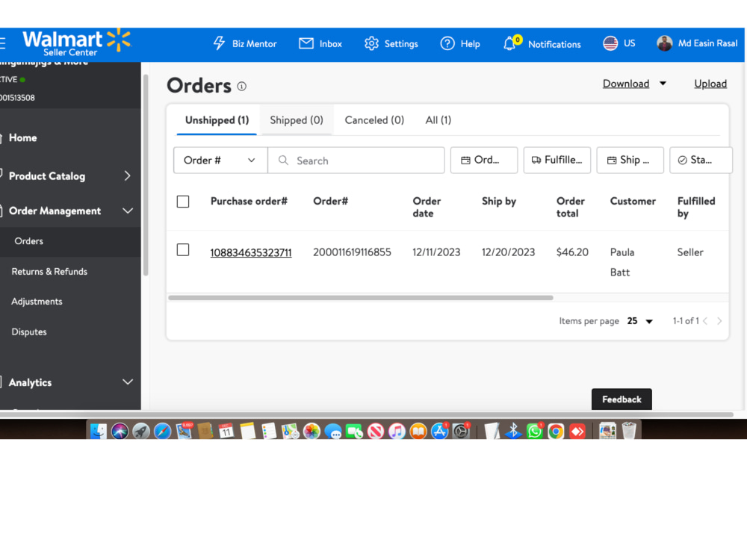Open Bluetooth icon in the dock
Viewport: 747px width, 560px height.
(x=513, y=431)
